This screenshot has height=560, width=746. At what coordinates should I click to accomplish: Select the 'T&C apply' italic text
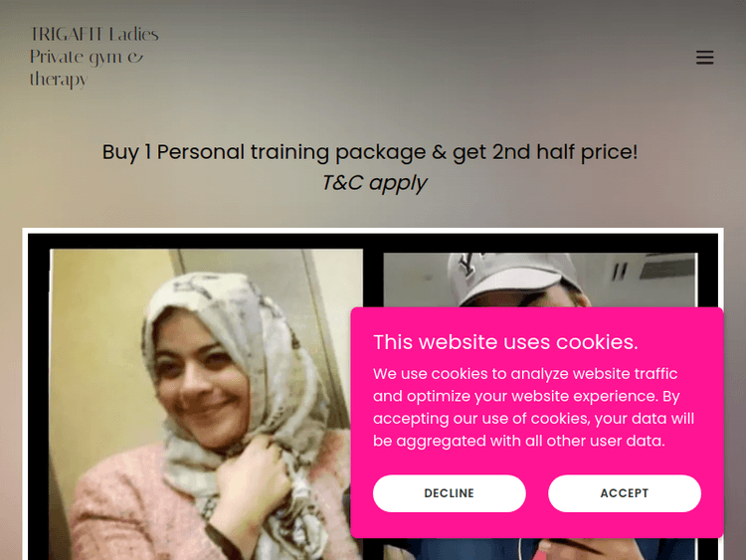click(x=374, y=183)
